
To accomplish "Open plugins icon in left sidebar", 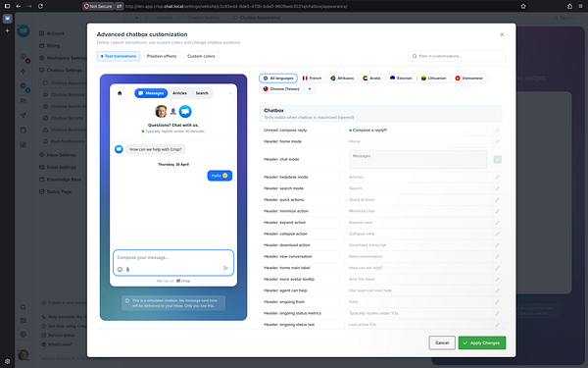I will [24, 321].
